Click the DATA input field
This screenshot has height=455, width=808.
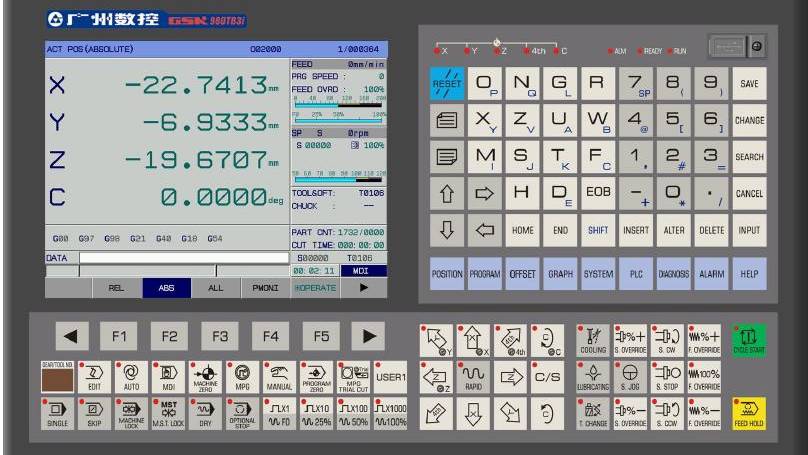[184, 258]
